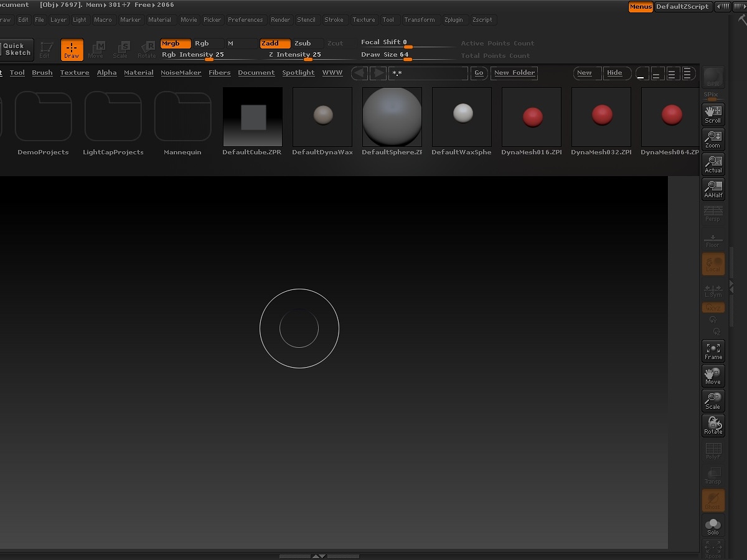747x560 pixels.
Task: Shift menus left with top-right arrow button
Action: tap(722, 6)
